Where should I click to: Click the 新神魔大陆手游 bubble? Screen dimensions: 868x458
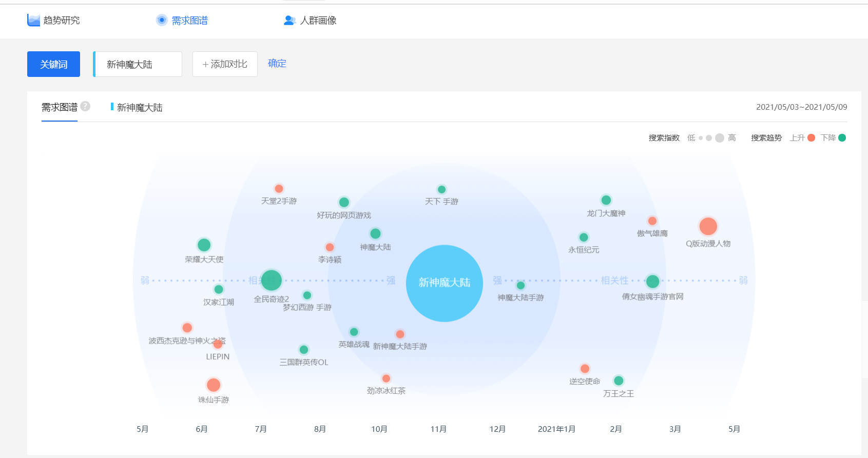[400, 334]
